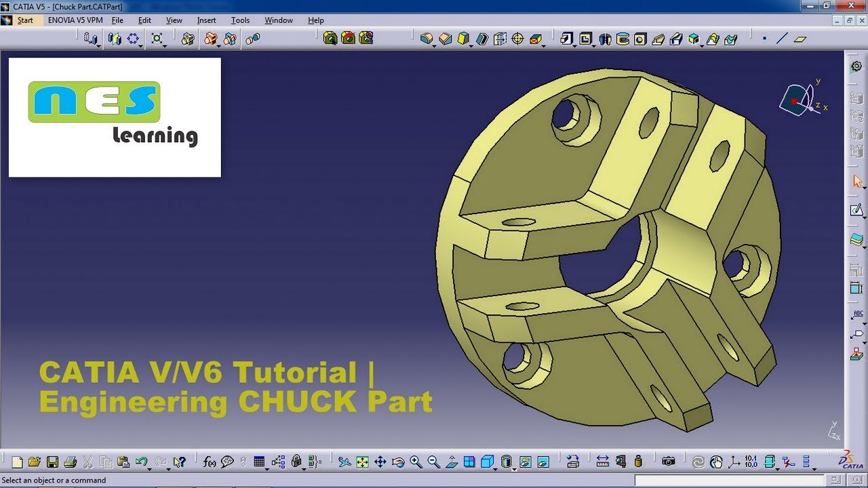
Task: Click the Paste clipboard icon
Action: [123, 462]
